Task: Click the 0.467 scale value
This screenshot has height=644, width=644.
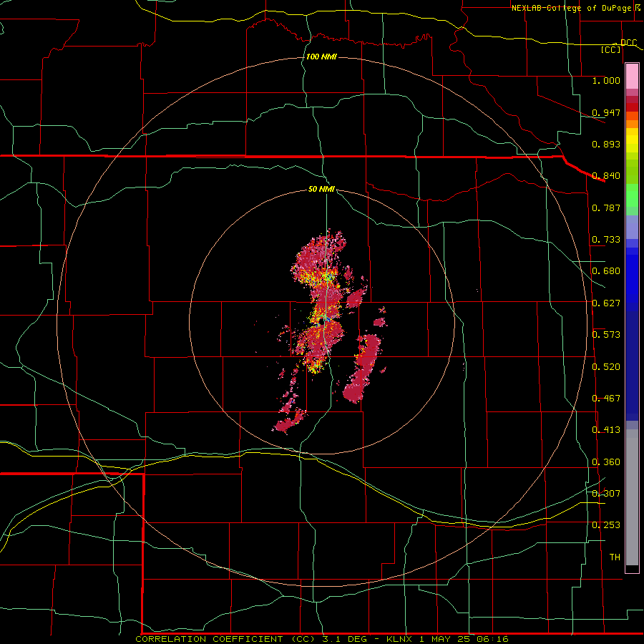Action: tap(606, 399)
